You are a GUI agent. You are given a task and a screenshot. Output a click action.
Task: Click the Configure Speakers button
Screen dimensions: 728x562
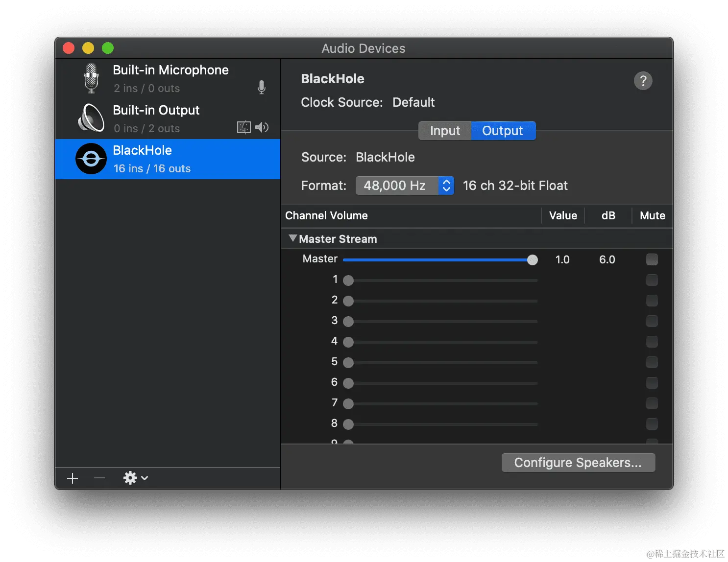578,463
